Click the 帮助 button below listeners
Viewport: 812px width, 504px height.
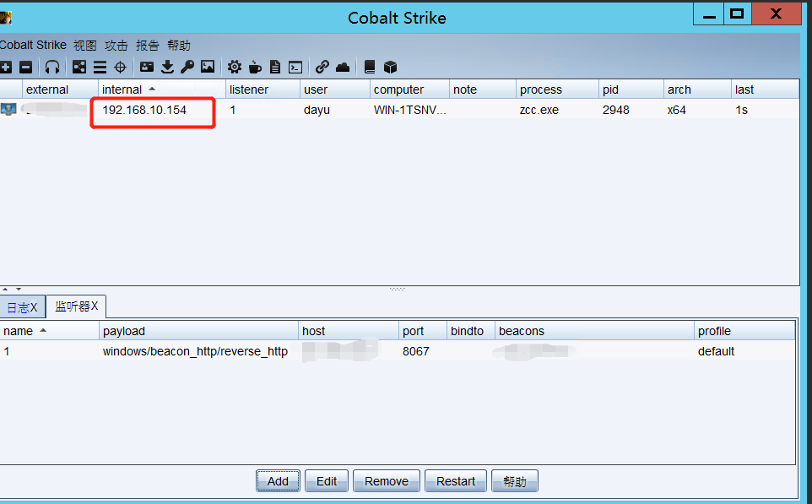click(515, 481)
